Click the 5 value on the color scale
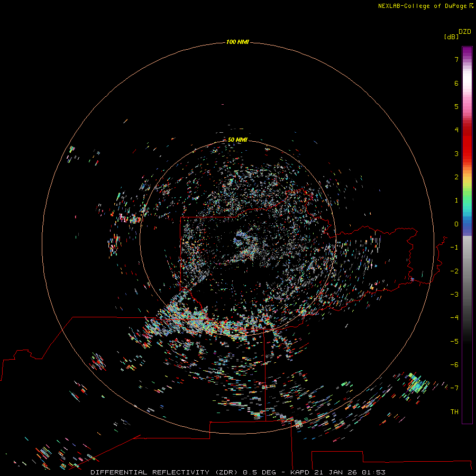476x476 pixels. pyautogui.click(x=456, y=106)
